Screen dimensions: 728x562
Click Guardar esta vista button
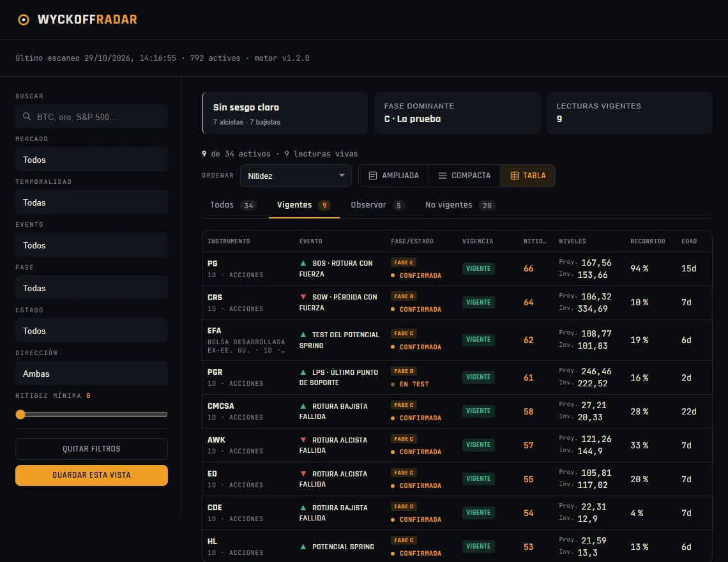pos(91,475)
